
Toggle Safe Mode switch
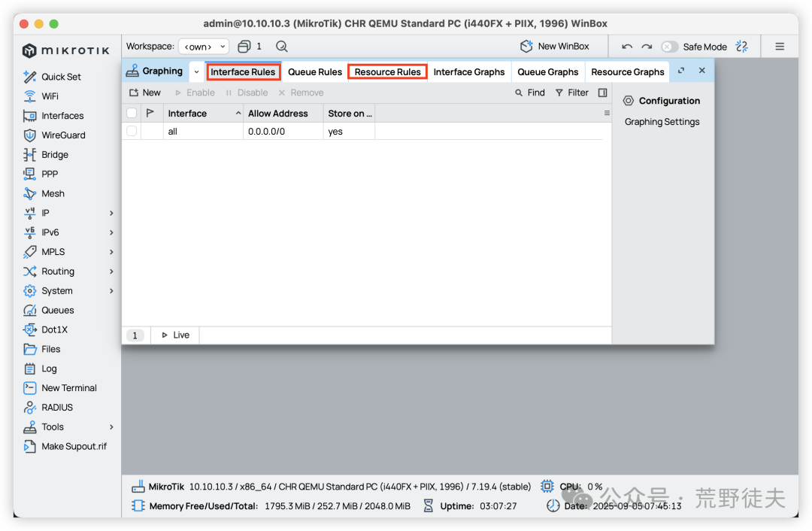pyautogui.click(x=669, y=47)
